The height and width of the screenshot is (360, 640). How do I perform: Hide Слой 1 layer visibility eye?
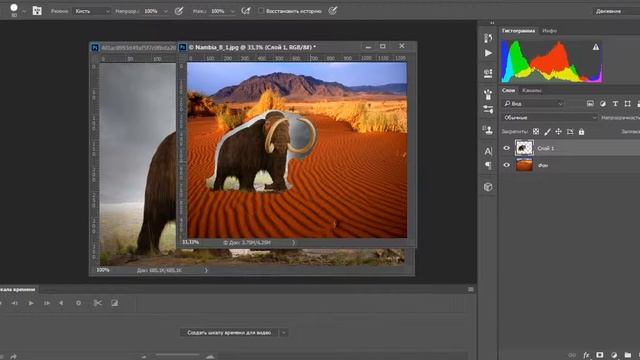[507, 148]
